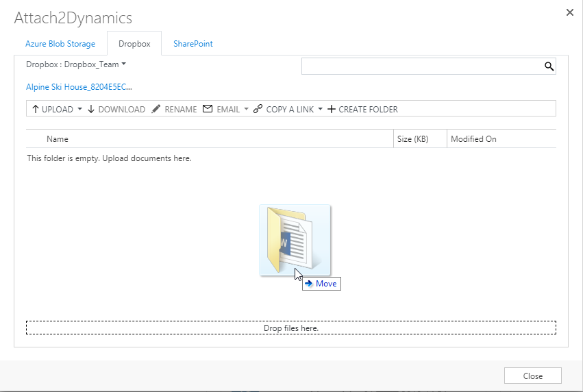Viewport: 583px width, 392px height.
Task: Click the EMAIL label
Action: pos(228,110)
